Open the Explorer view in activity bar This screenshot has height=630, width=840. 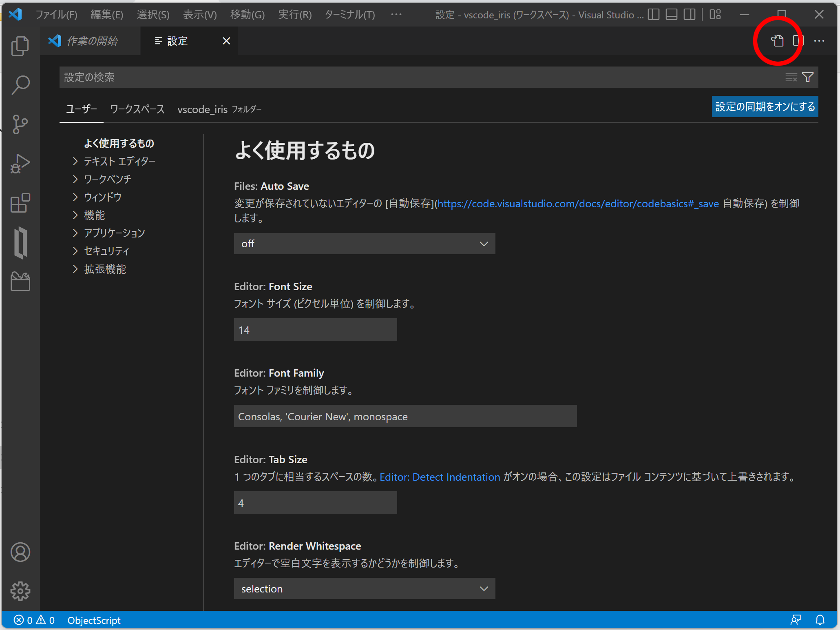[20, 46]
